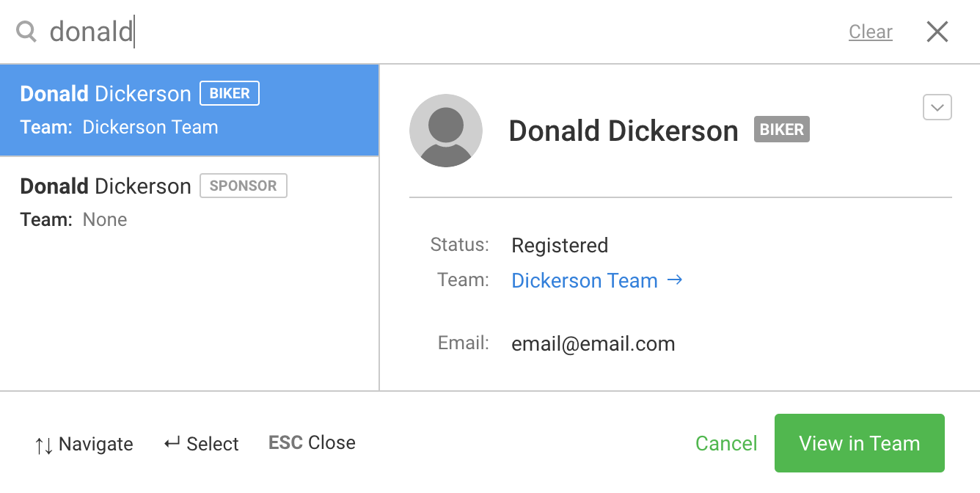The height and width of the screenshot is (493, 980).
Task: Click the BIKER badge in highlighted result
Action: pyautogui.click(x=230, y=94)
